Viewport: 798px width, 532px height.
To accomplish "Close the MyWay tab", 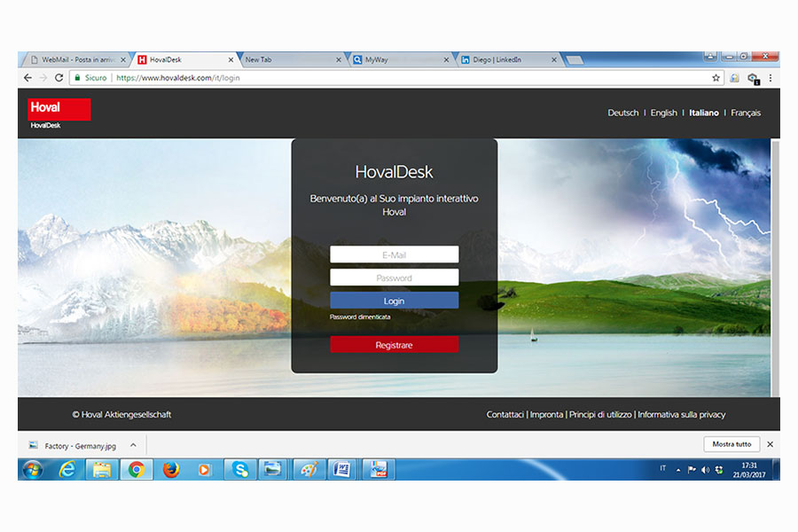I will [x=446, y=59].
